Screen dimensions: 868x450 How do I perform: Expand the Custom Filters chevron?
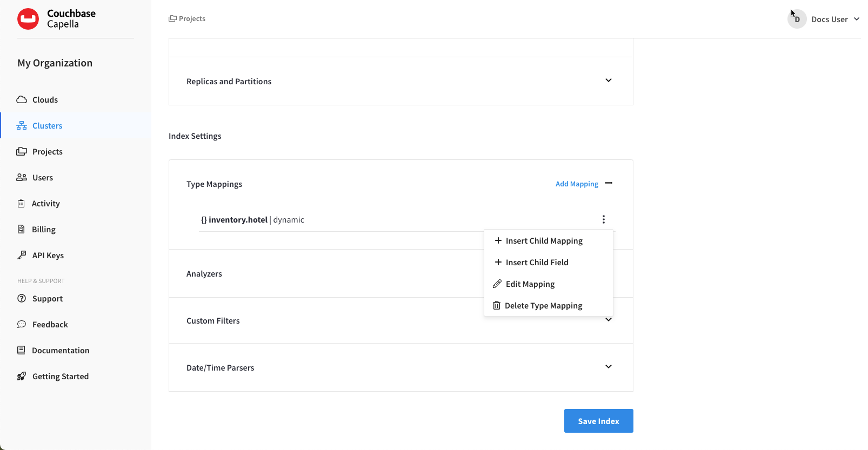pos(609,320)
